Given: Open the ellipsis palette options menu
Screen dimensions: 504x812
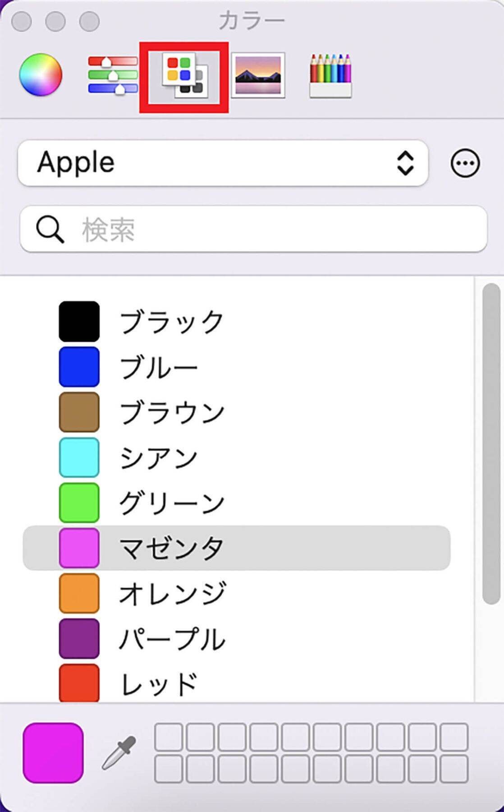Looking at the screenshot, I should [x=465, y=163].
